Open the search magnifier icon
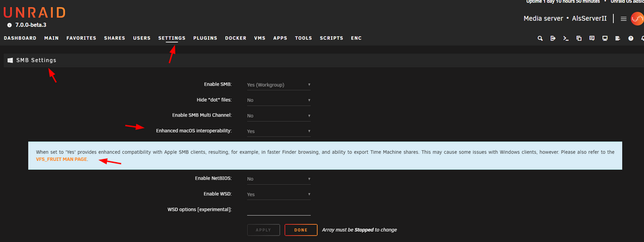This screenshot has height=242, width=644. tap(540, 38)
